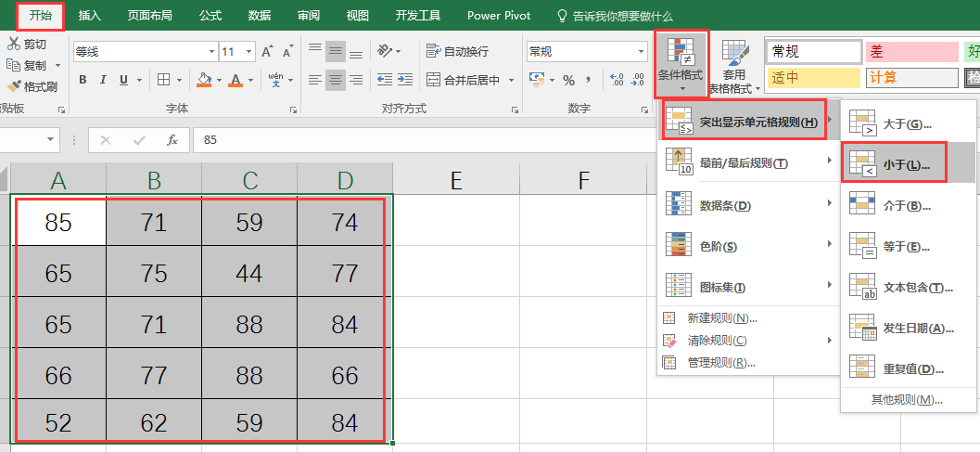Click the text orientation icon
This screenshot has width=980, height=452.
[x=385, y=51]
